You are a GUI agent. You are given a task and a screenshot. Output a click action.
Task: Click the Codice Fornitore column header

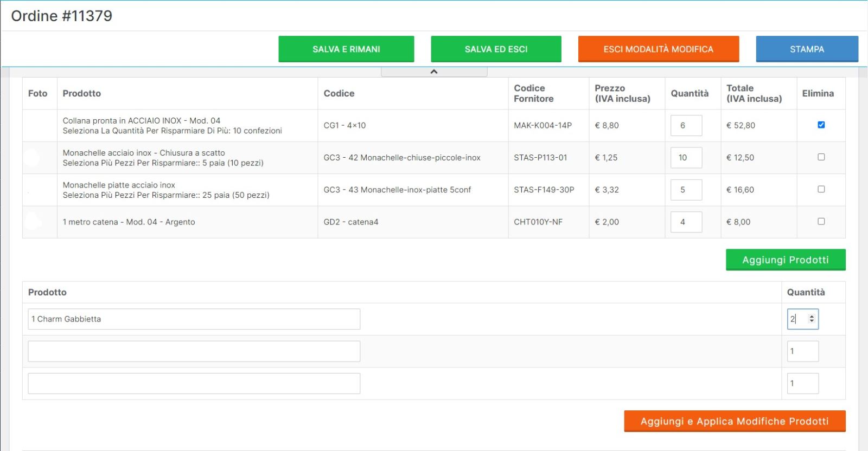[x=534, y=93]
